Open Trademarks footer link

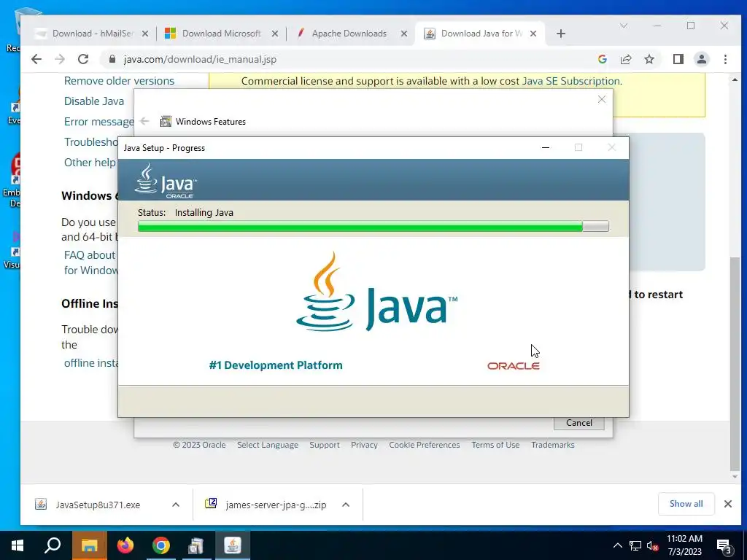click(553, 445)
